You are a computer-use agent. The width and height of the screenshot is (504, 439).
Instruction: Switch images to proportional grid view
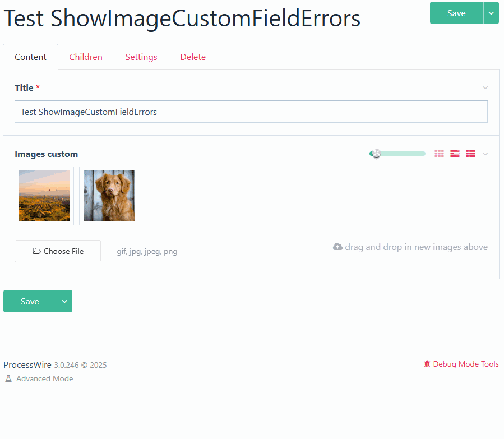point(455,154)
